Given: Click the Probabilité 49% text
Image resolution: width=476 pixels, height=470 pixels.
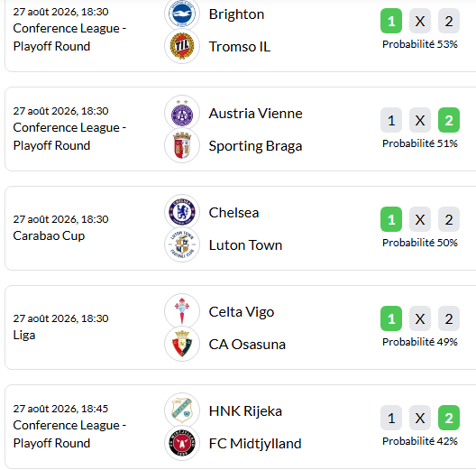Looking at the screenshot, I should 420,342.
